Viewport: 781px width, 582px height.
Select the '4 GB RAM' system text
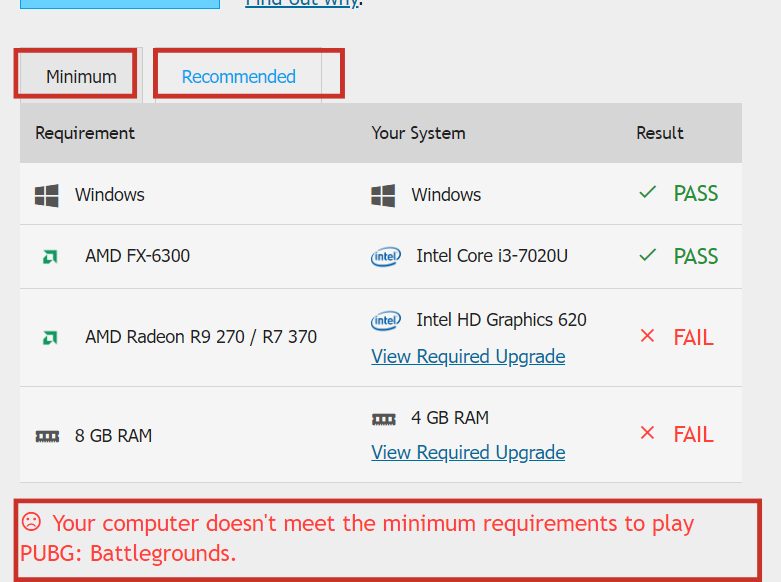[x=450, y=418]
